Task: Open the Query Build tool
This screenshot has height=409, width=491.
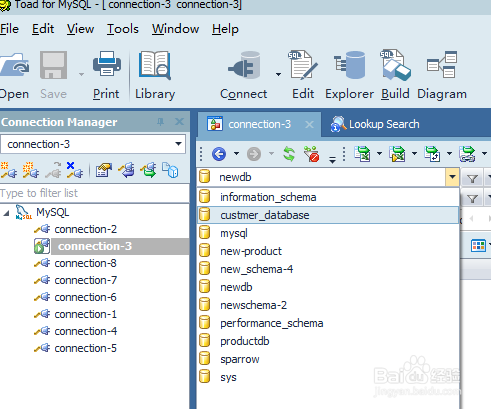Action: pyautogui.click(x=395, y=65)
